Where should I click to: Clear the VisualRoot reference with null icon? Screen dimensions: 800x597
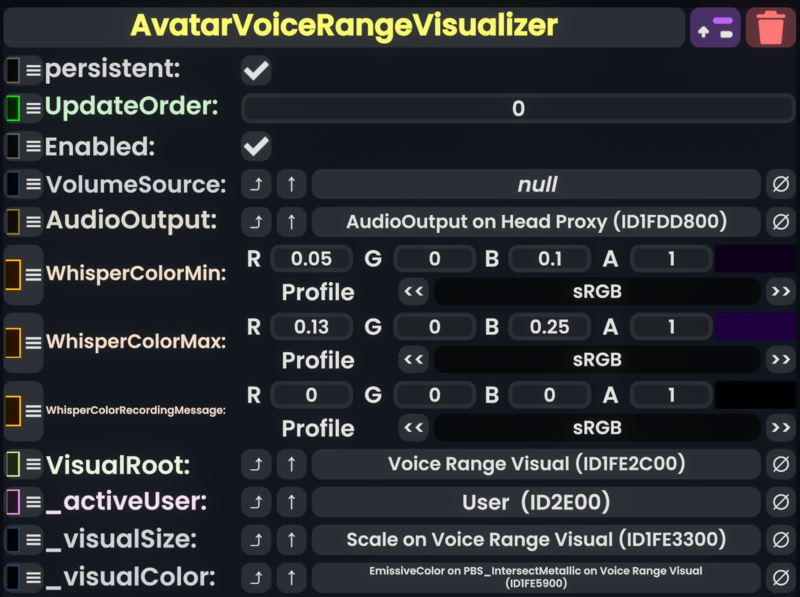(x=781, y=464)
